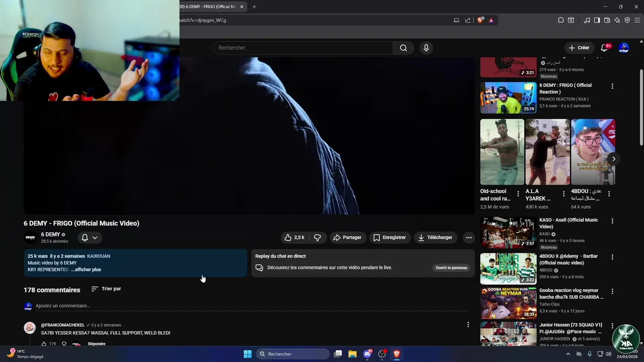Open options for A.L.A Y3AREK short

click(x=563, y=194)
